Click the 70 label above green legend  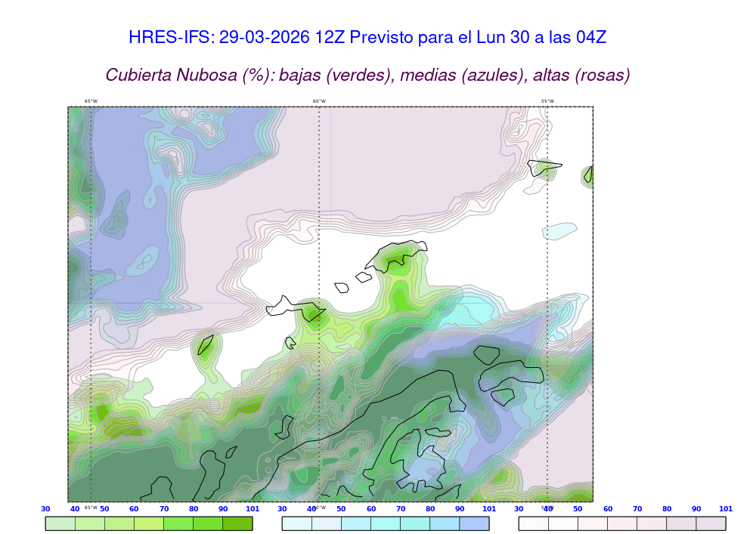[x=164, y=509]
